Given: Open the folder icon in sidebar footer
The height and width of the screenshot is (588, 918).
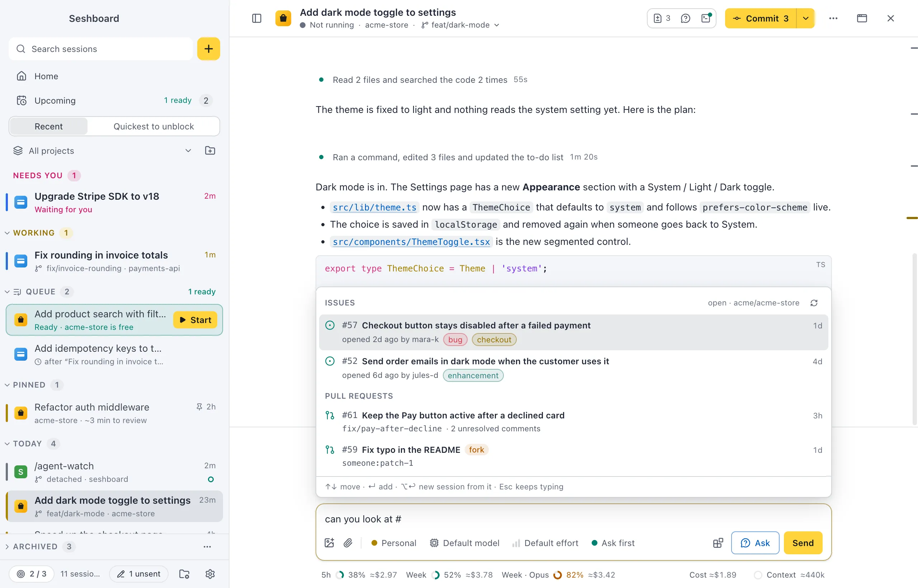Looking at the screenshot, I should click(184, 574).
